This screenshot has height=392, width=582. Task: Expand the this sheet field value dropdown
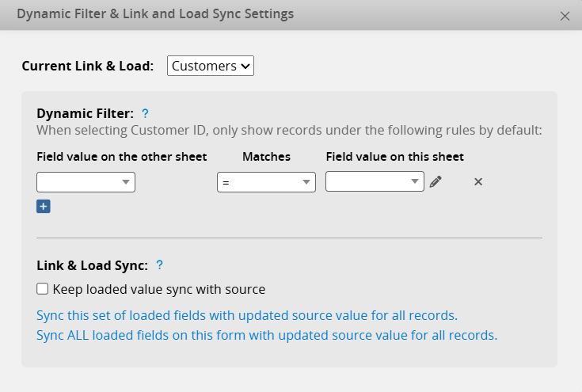point(375,182)
